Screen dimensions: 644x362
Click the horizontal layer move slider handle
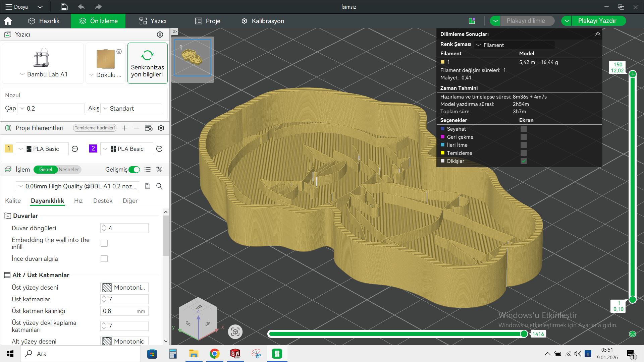pyautogui.click(x=524, y=334)
